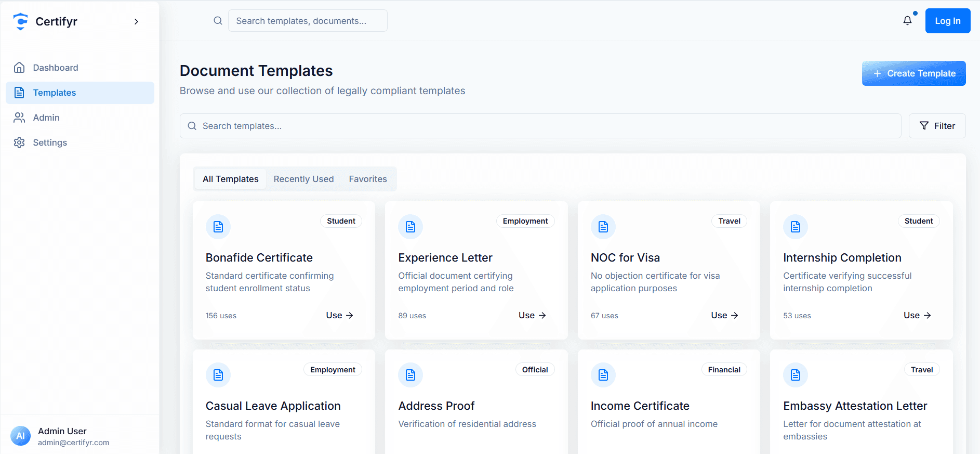Click the 53 uses count
This screenshot has height=454, width=980.
click(797, 316)
